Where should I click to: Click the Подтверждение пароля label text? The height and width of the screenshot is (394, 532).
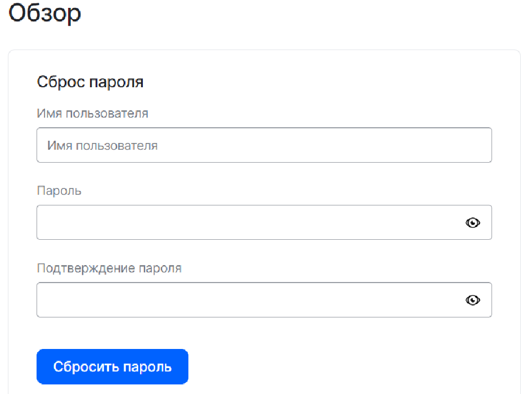point(109,268)
